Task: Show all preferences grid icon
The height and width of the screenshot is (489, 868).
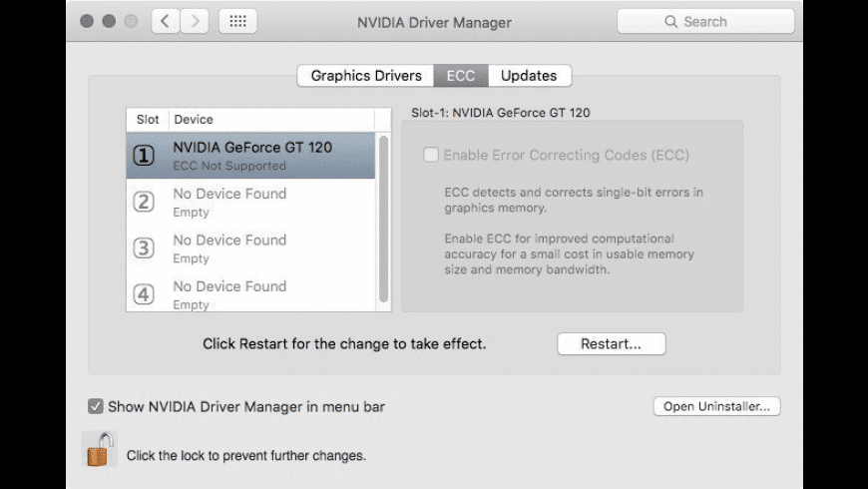Action: click(x=237, y=21)
